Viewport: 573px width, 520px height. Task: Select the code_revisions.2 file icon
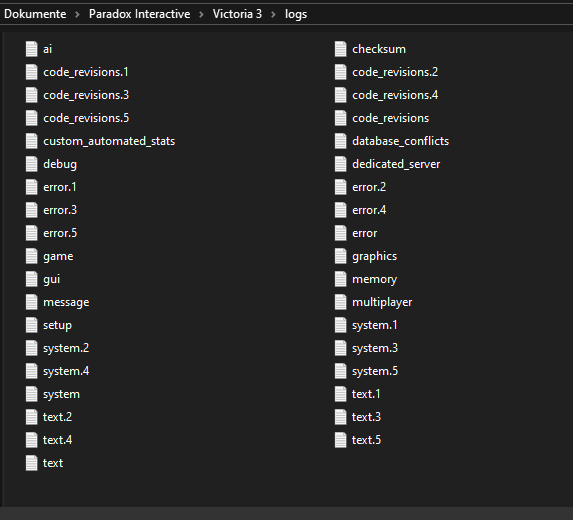tap(341, 72)
